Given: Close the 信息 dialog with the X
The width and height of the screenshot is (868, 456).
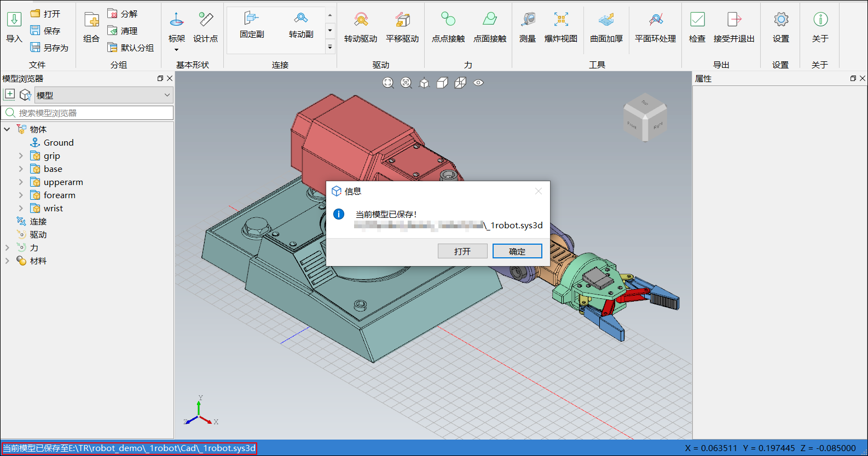Looking at the screenshot, I should click(539, 191).
